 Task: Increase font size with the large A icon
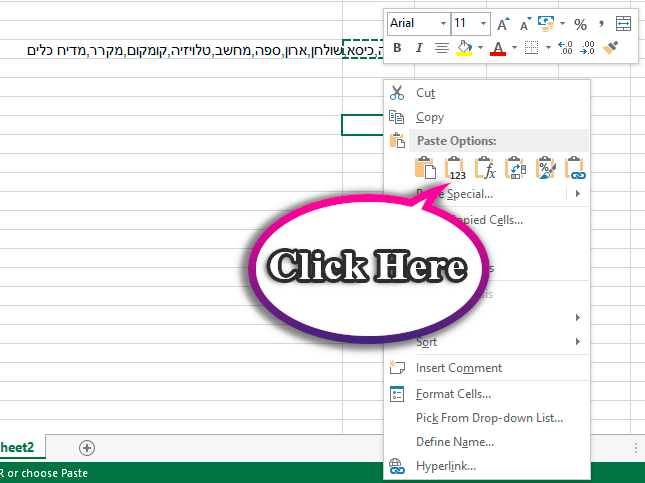(x=503, y=23)
